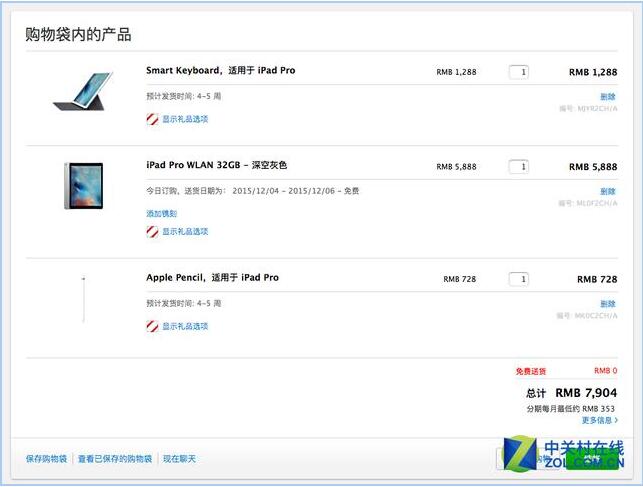Click gift icon under iPad Pro WLAN

coord(152,232)
